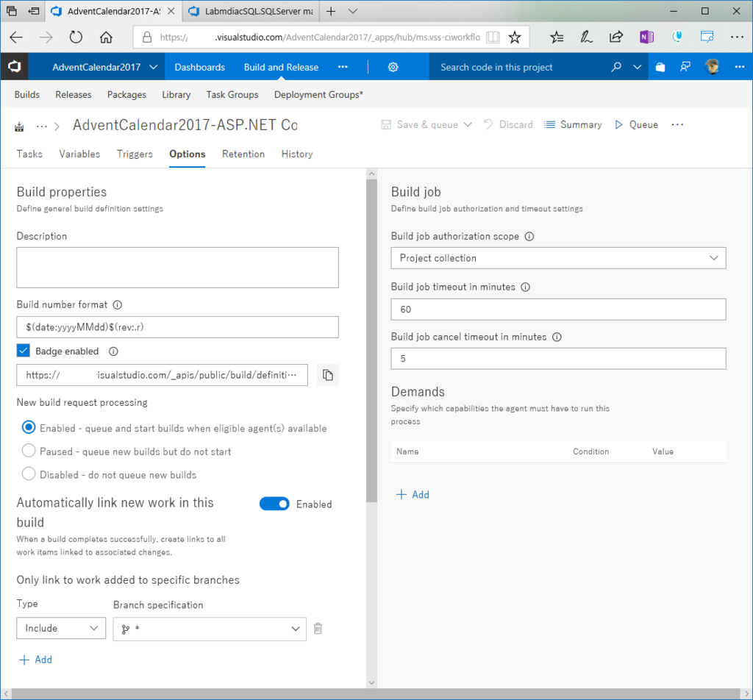This screenshot has width=753, height=700.
Task: Uncheck the Badge enabled checkbox
Action: (x=23, y=351)
